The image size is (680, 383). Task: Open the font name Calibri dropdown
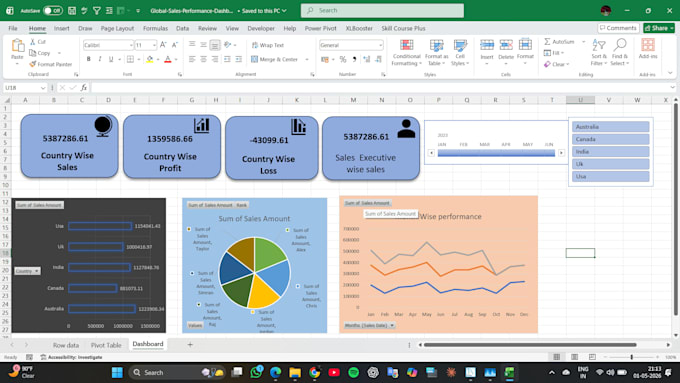point(131,45)
